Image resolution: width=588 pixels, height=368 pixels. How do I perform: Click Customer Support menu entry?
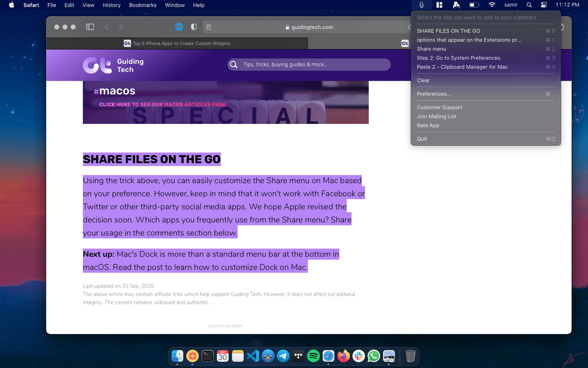pyautogui.click(x=486, y=107)
